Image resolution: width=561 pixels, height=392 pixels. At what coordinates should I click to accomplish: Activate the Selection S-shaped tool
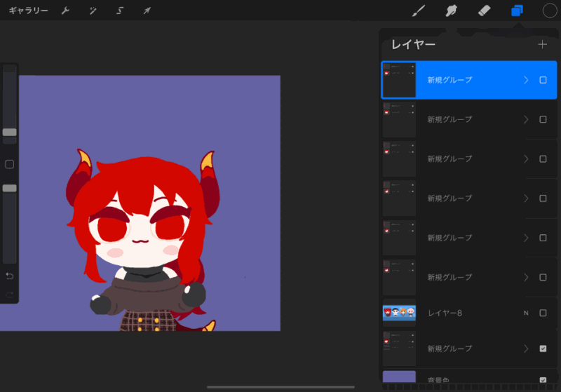pyautogui.click(x=120, y=11)
